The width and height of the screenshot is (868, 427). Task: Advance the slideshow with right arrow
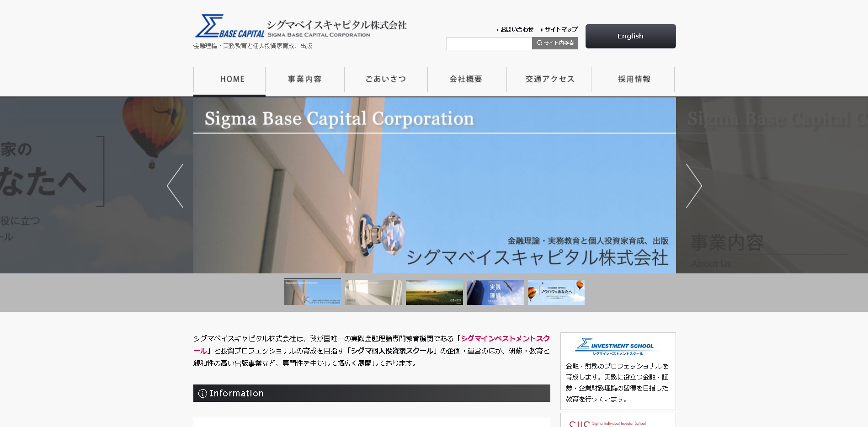coord(694,186)
